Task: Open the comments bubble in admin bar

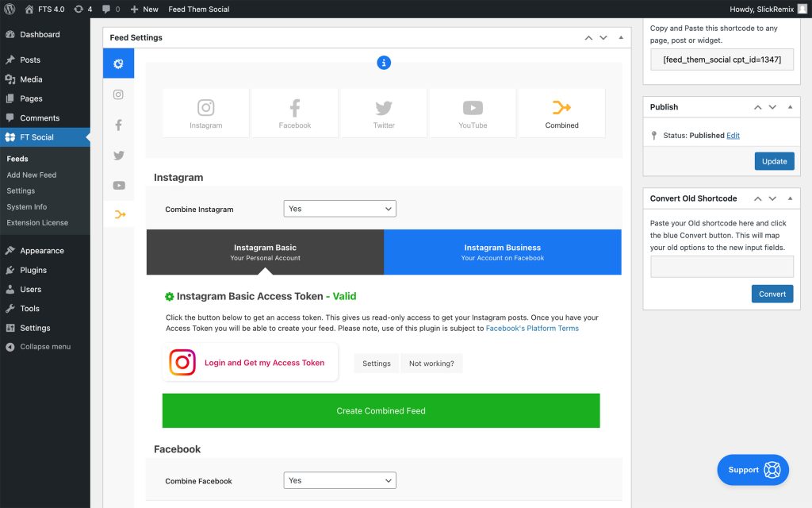Action: (x=111, y=9)
